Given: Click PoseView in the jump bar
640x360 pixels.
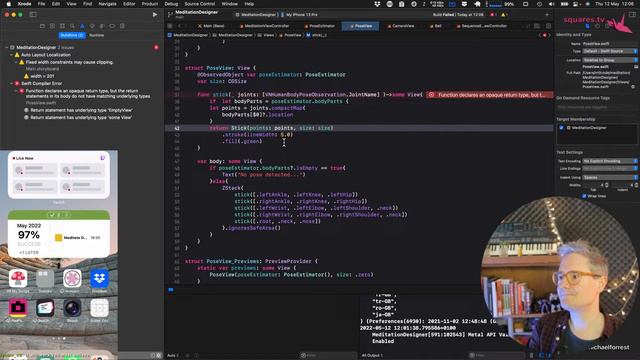Looking at the screenshot, I should coord(290,35).
